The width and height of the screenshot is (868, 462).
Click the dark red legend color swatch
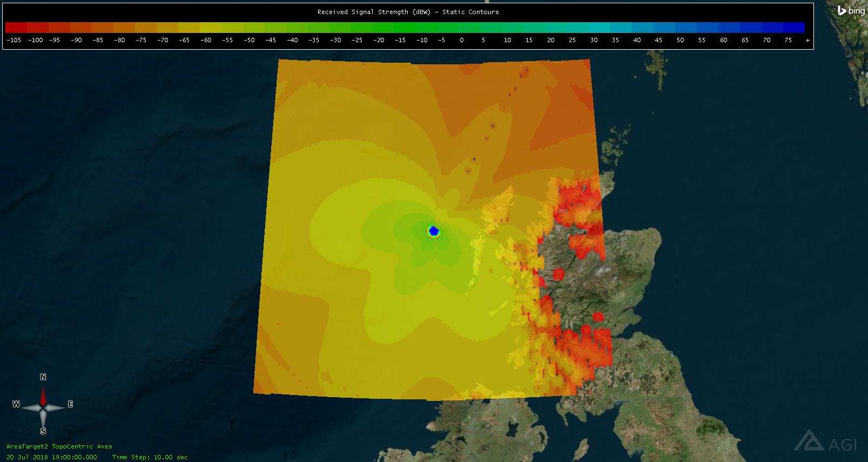[x=16, y=28]
